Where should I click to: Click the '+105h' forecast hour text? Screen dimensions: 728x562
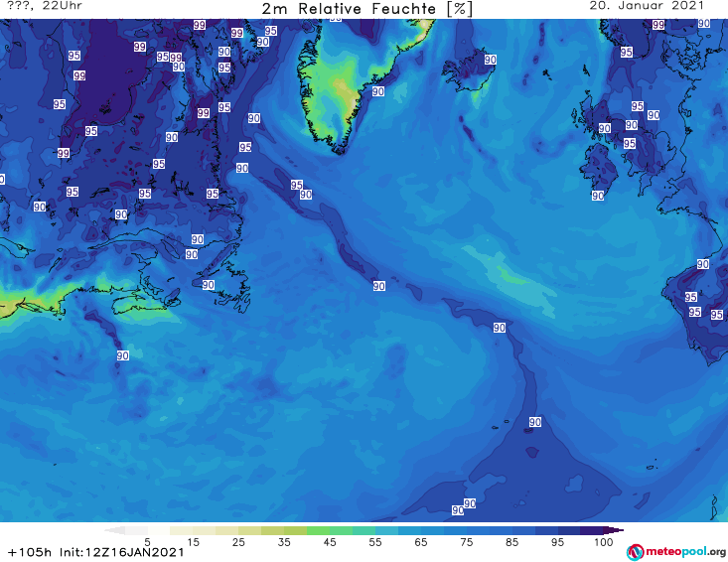[30, 552]
